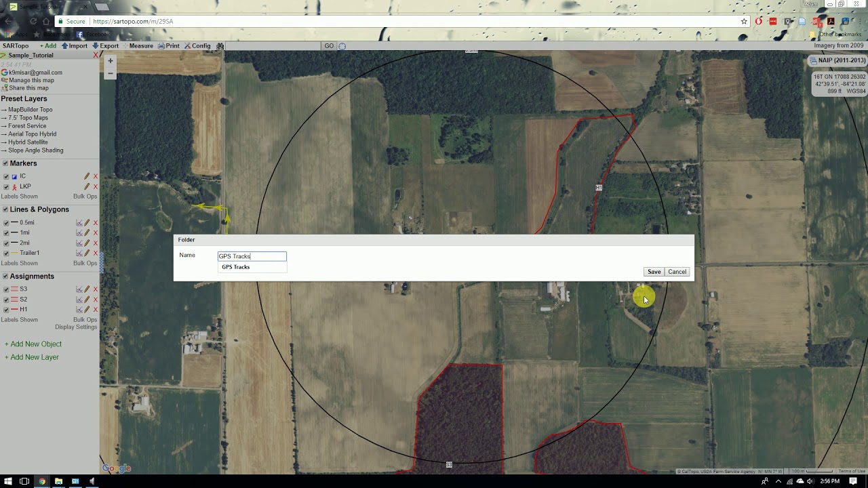Click the GO button in toolbar
Image resolution: width=868 pixels, height=488 pixels.
[329, 46]
